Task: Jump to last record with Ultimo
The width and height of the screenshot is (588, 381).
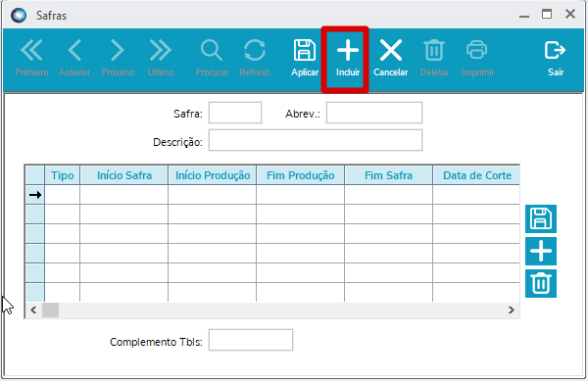Action: pos(161,58)
